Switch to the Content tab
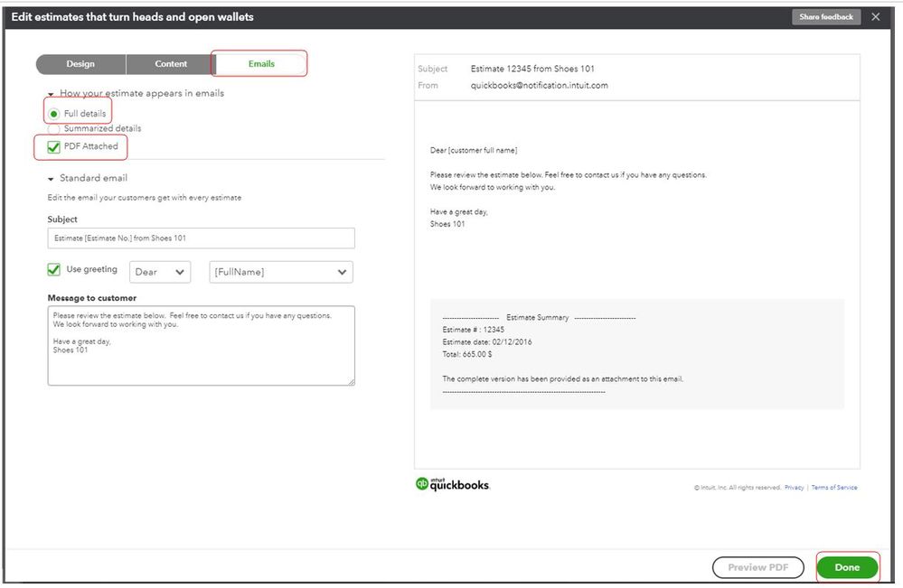Image resolution: width=903 pixels, height=588 pixels. pyautogui.click(x=171, y=64)
